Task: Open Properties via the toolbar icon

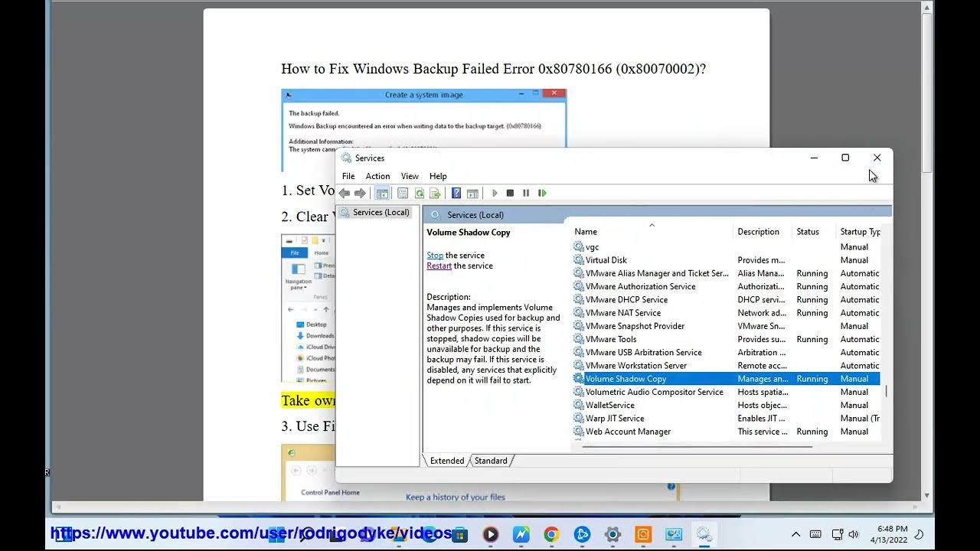Action: tap(403, 194)
